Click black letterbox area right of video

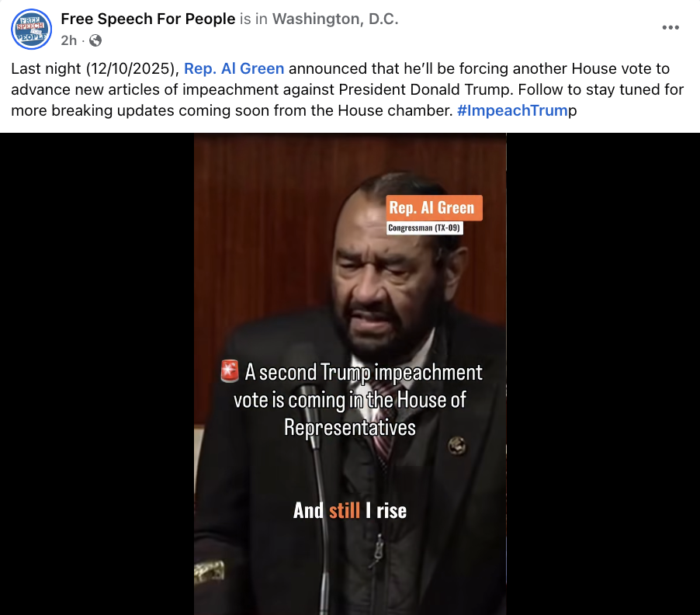pos(603,374)
